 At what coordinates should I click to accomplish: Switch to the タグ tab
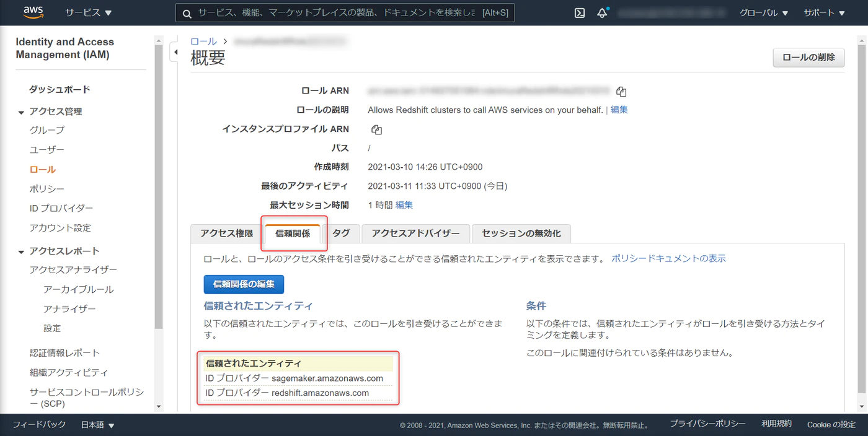click(341, 233)
